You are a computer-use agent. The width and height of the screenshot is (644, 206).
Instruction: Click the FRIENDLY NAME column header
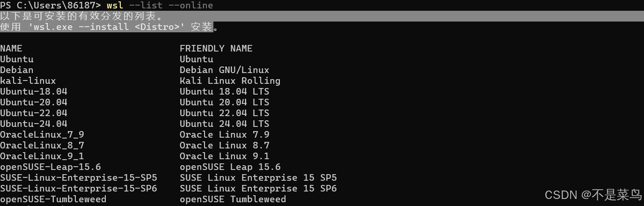[x=216, y=48]
